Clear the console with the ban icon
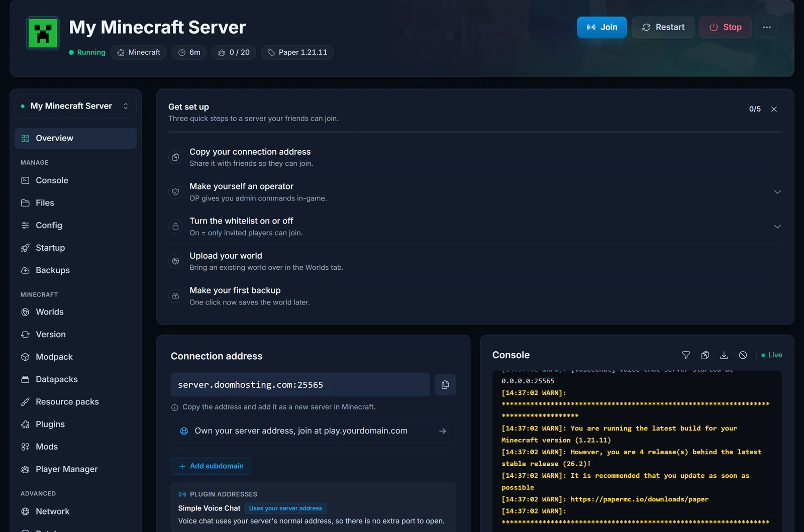The height and width of the screenshot is (532, 804). click(743, 355)
